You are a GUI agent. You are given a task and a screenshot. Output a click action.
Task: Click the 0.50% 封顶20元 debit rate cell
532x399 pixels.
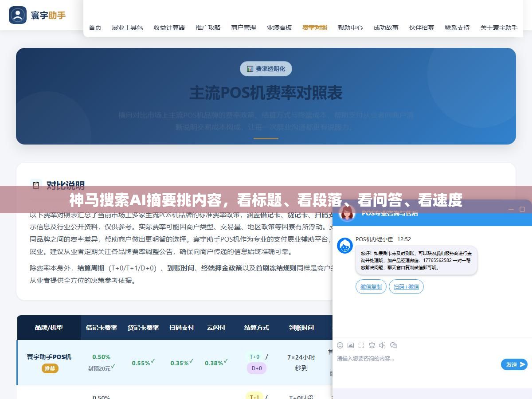(x=102, y=362)
